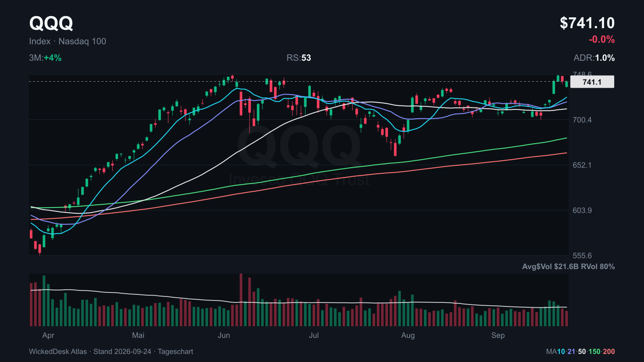Click the MA 200 legend entry
This screenshot has width=644, height=362.
(609, 352)
